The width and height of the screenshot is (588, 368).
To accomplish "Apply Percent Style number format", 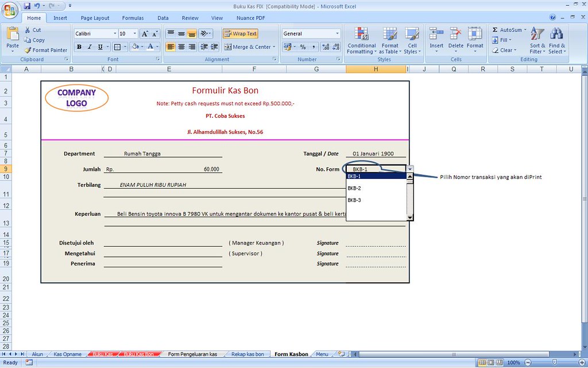I will click(303, 47).
